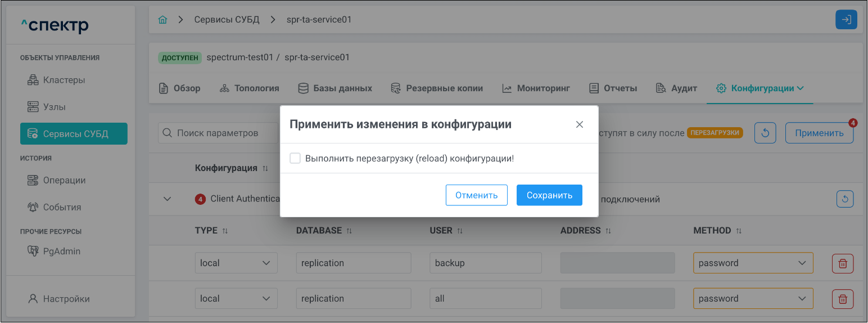Close the apply changes dialog
The height and width of the screenshot is (323, 868).
point(580,124)
